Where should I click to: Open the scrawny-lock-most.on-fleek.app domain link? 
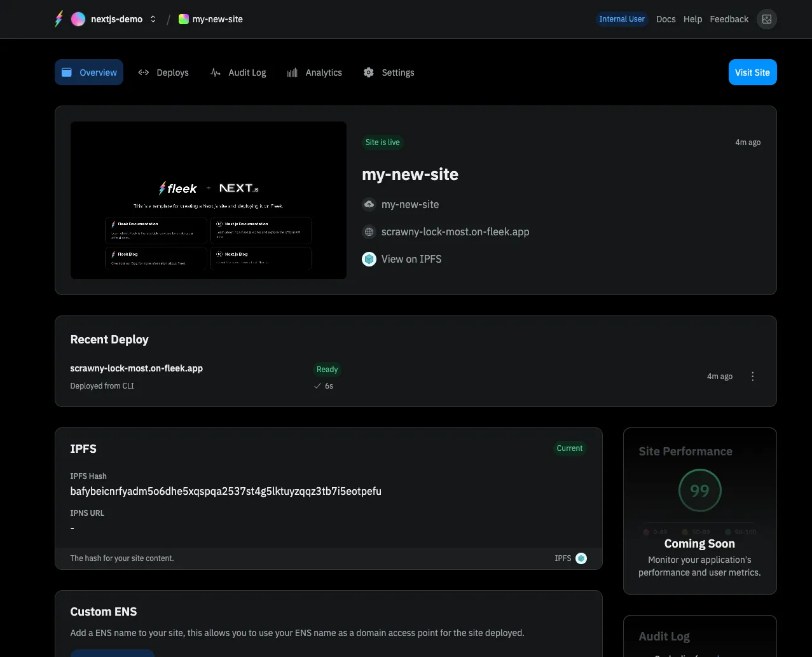point(455,232)
